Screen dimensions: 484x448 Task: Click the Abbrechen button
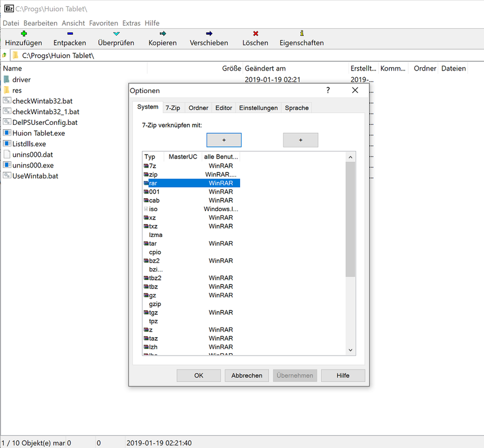click(x=247, y=375)
